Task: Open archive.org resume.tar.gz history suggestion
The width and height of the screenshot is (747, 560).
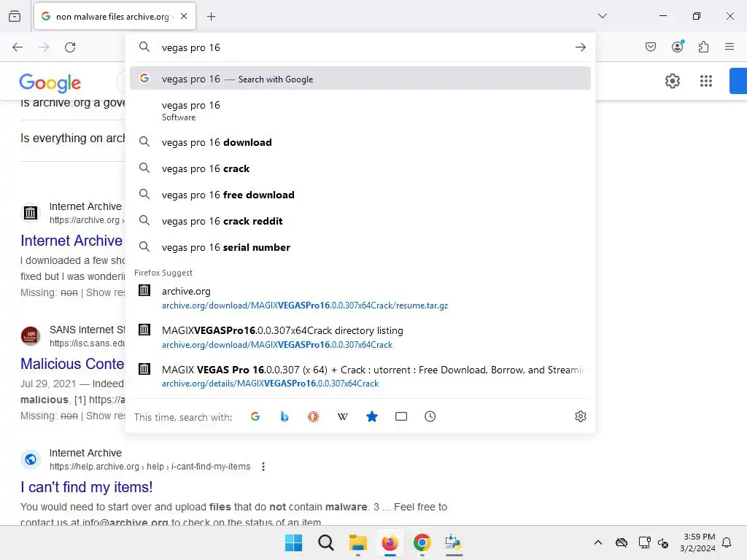Action: (360, 297)
